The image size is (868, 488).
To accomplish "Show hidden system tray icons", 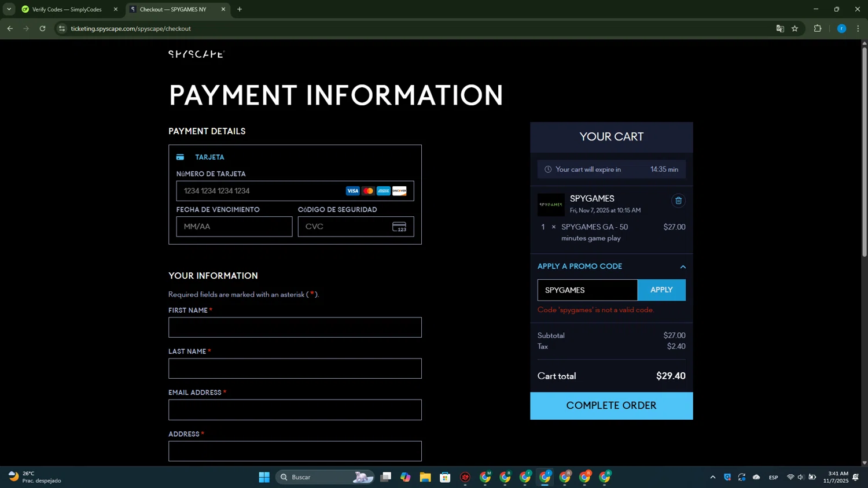I will pyautogui.click(x=712, y=477).
